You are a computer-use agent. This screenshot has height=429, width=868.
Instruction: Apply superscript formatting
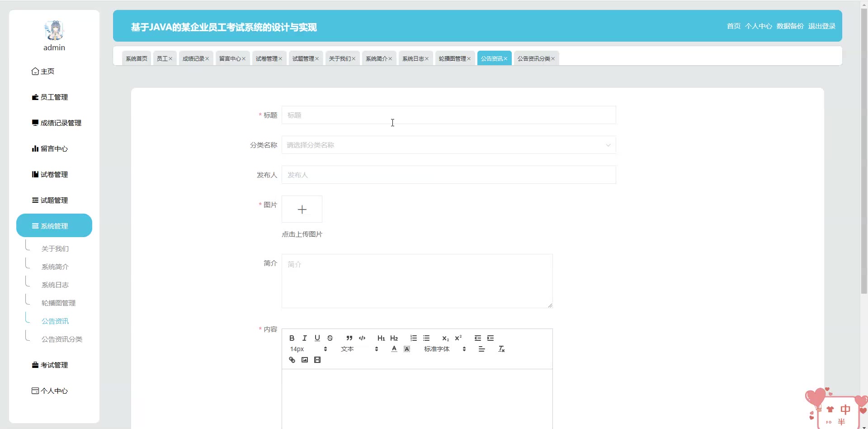pos(458,338)
